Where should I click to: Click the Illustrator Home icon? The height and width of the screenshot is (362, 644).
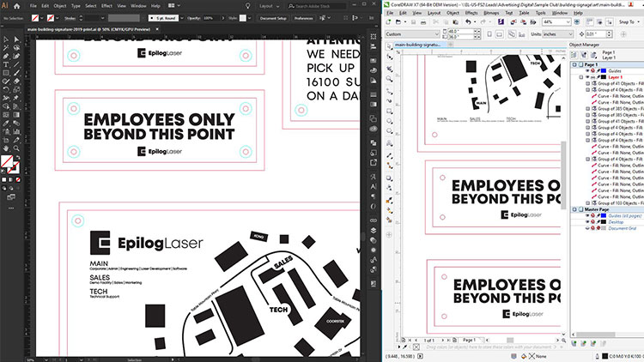coord(17,6)
